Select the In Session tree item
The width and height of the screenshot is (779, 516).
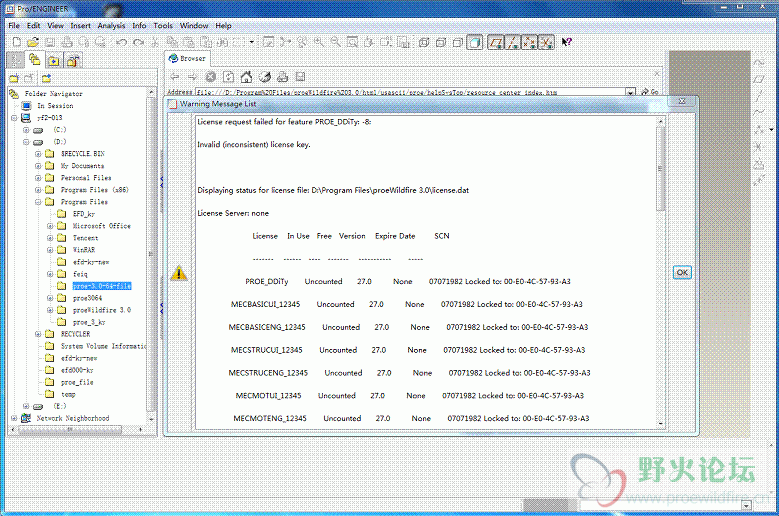[x=55, y=106]
